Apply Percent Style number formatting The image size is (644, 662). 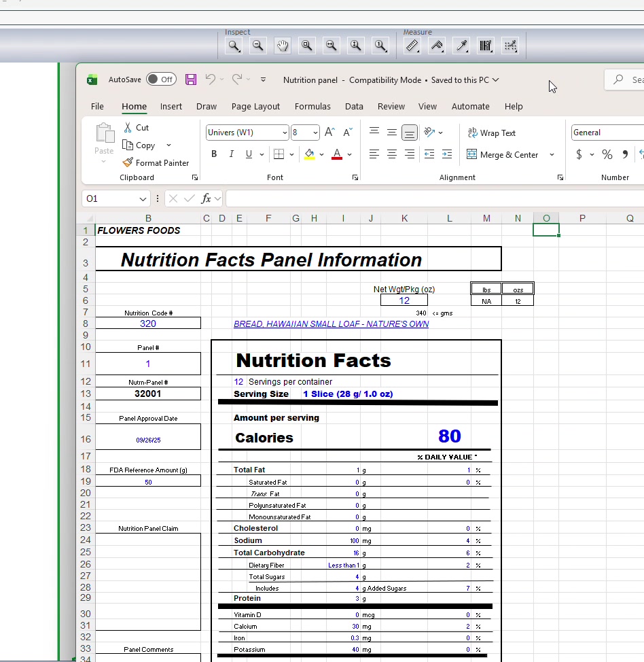(x=607, y=154)
